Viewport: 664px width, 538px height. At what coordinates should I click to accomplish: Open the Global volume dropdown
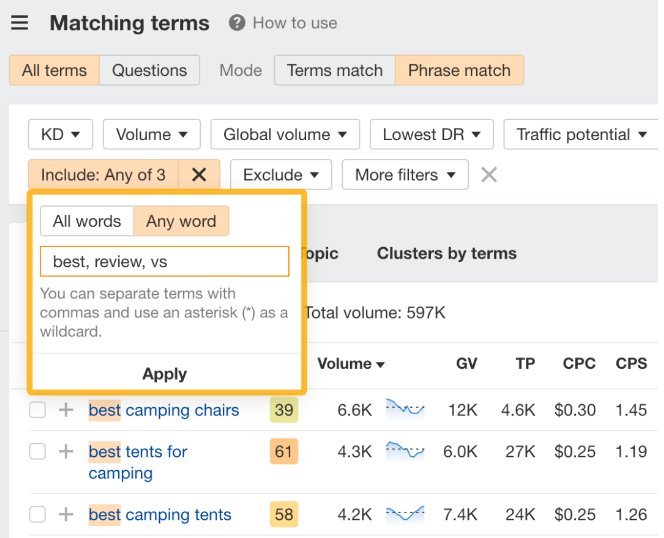285,135
